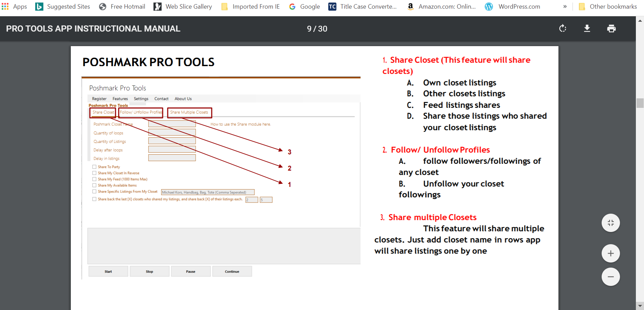This screenshot has width=644, height=310.
Task: Open the Free Hotmail bookmark
Action: tap(122, 6)
